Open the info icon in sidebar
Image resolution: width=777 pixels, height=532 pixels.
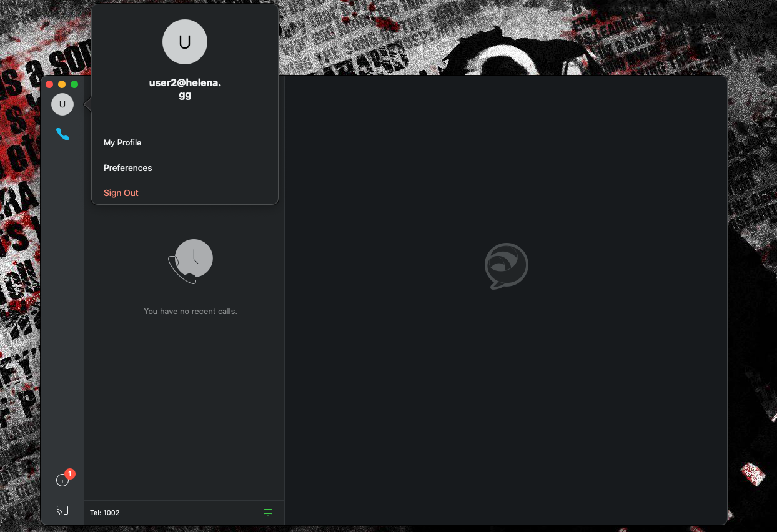point(62,480)
